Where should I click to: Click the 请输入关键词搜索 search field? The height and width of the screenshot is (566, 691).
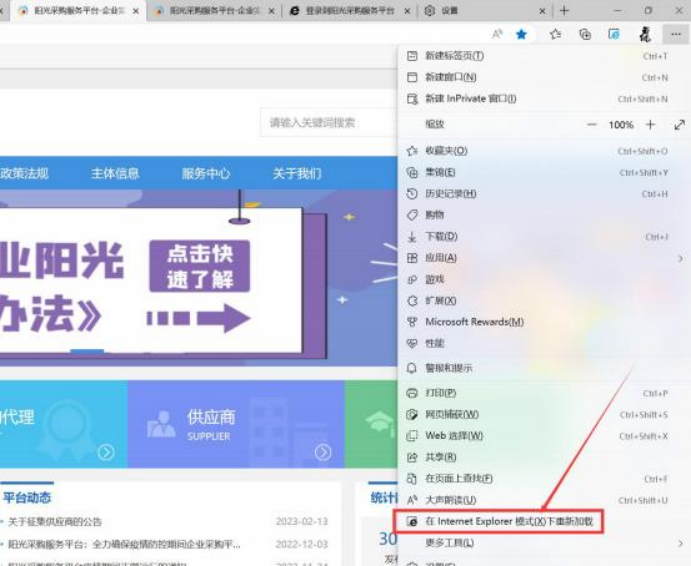point(328,123)
